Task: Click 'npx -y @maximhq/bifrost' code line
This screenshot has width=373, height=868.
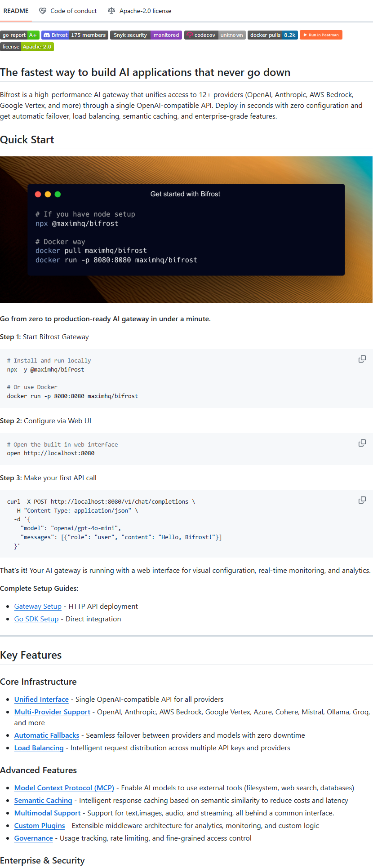Action: coord(46,370)
